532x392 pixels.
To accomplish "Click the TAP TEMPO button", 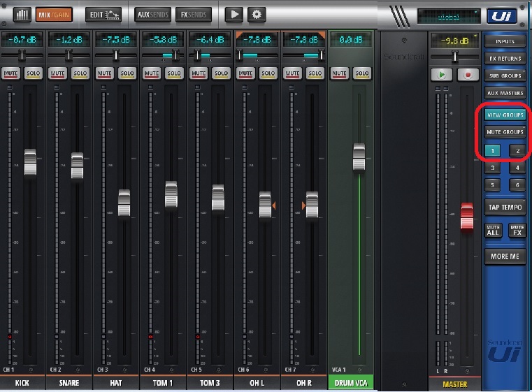I will click(505, 208).
